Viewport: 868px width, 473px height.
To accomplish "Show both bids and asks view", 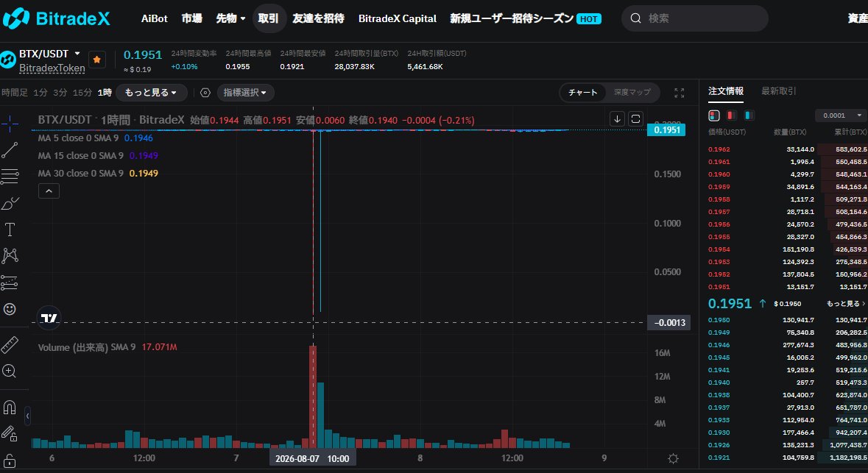I will [714, 115].
